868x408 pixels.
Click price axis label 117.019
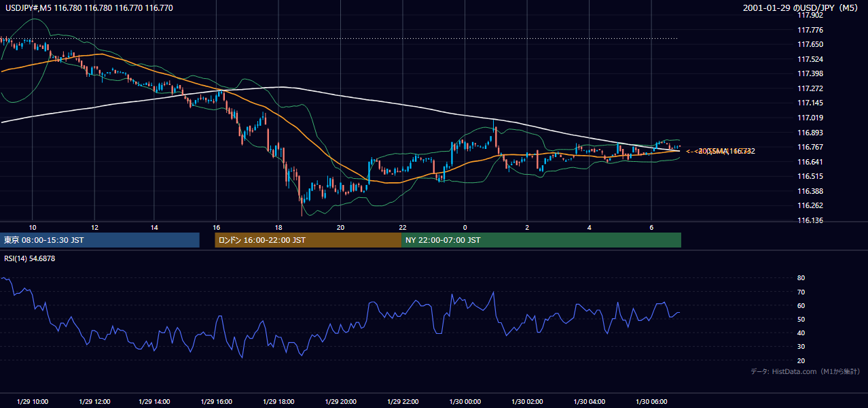(x=810, y=118)
